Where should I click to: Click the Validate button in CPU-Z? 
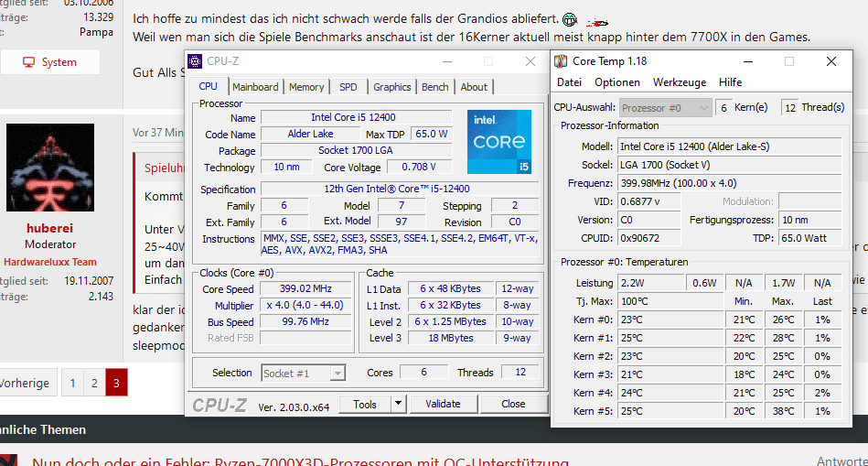point(443,404)
